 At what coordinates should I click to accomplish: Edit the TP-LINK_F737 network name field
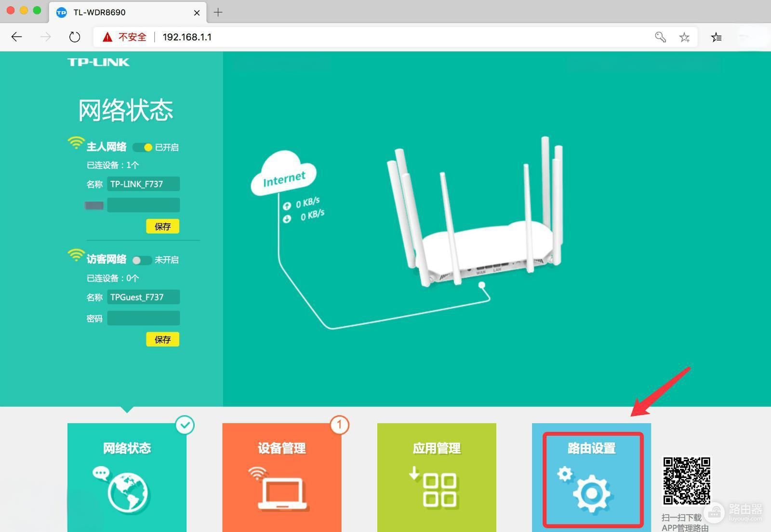click(x=144, y=184)
